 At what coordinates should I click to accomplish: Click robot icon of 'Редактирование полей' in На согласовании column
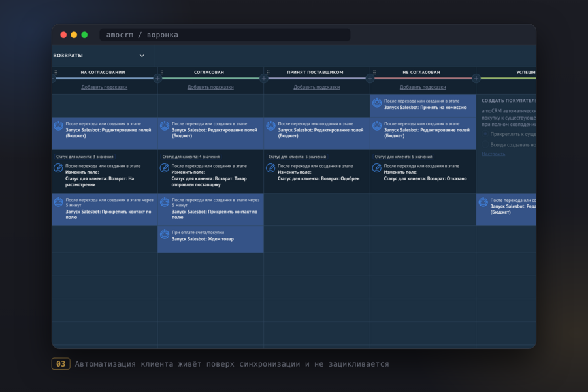click(59, 125)
